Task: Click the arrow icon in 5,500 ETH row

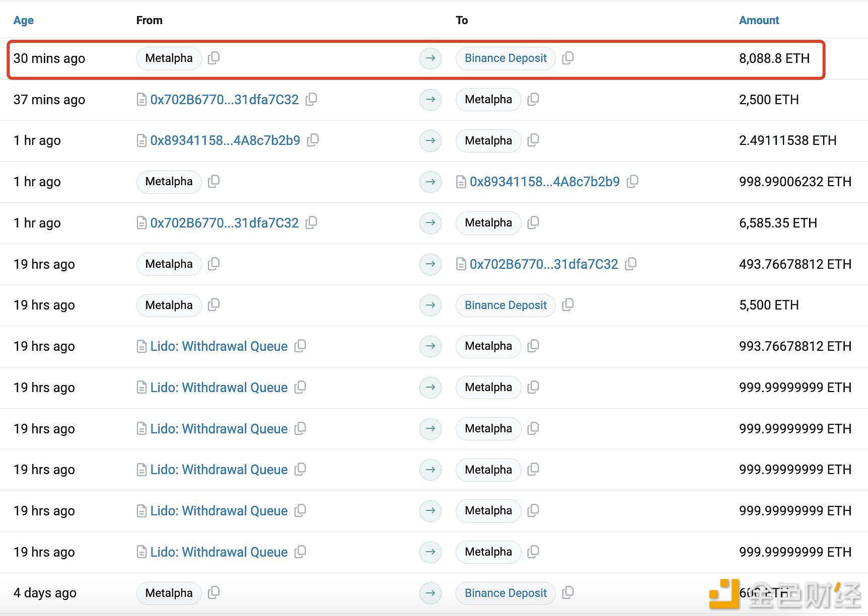Action: pyautogui.click(x=430, y=305)
